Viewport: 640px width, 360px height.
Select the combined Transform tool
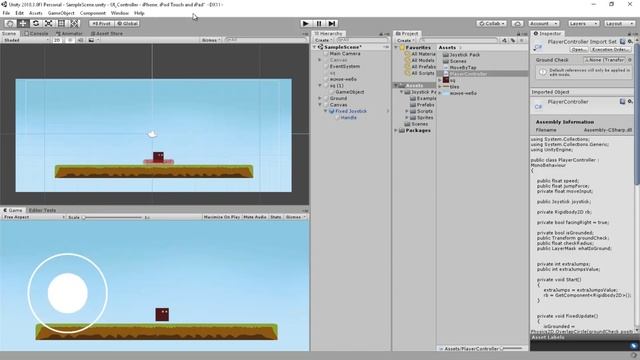75,23
